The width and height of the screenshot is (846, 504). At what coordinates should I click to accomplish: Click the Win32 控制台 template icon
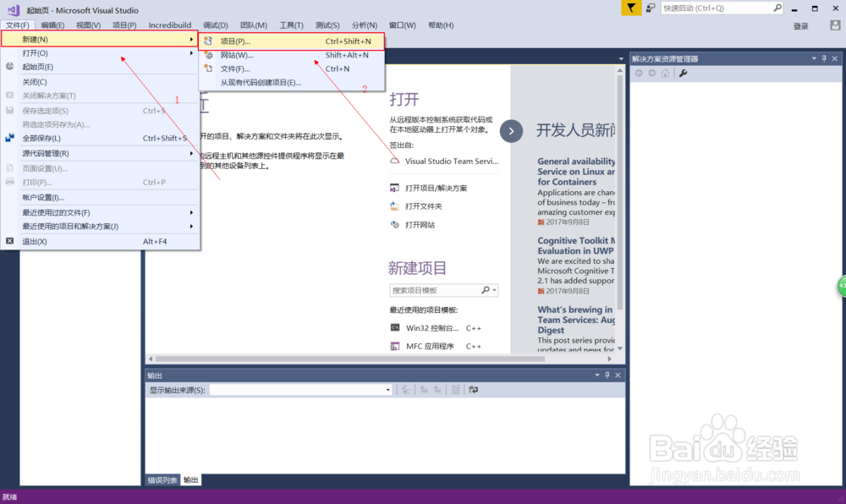[x=395, y=328]
